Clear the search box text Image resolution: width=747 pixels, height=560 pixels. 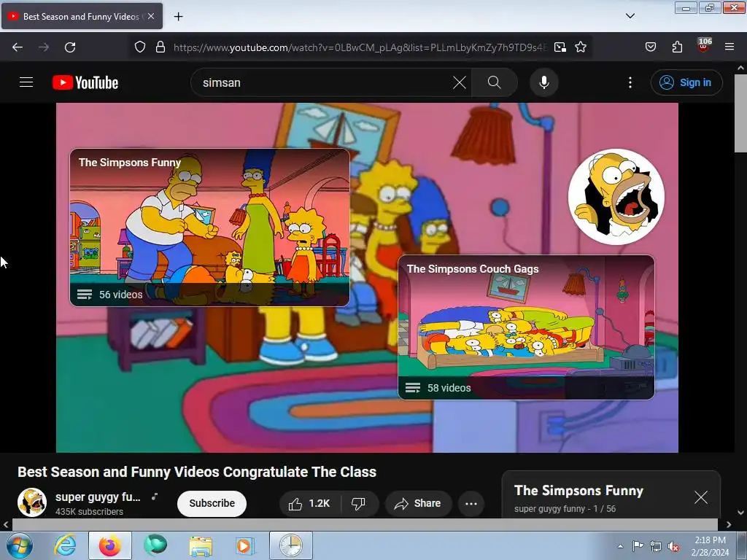460,82
